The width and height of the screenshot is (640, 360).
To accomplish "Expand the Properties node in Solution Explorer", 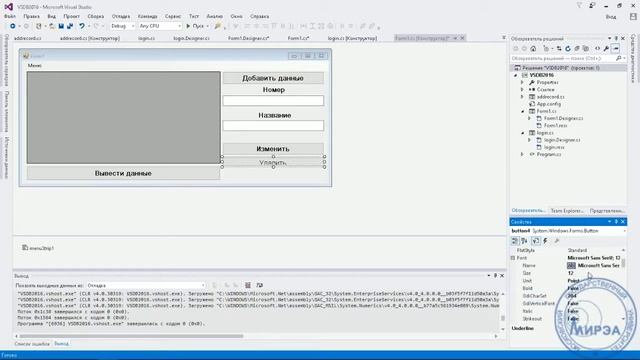I will [522, 82].
